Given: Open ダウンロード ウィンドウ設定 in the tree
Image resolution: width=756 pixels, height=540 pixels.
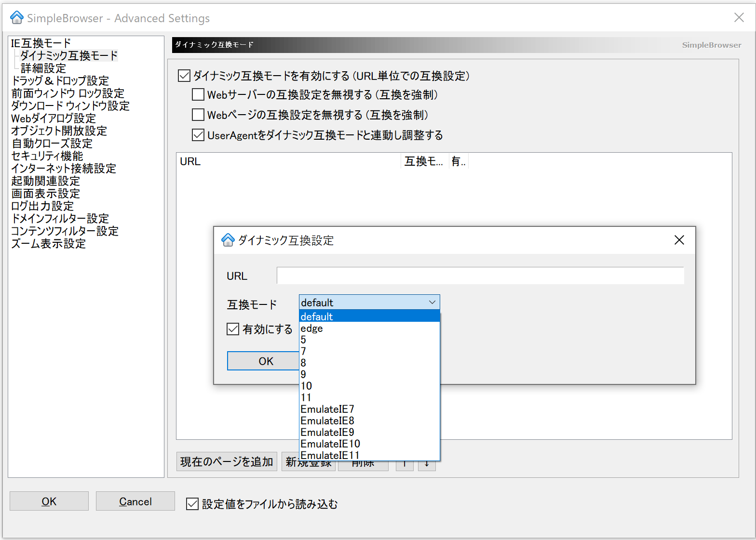Looking at the screenshot, I should [x=70, y=106].
